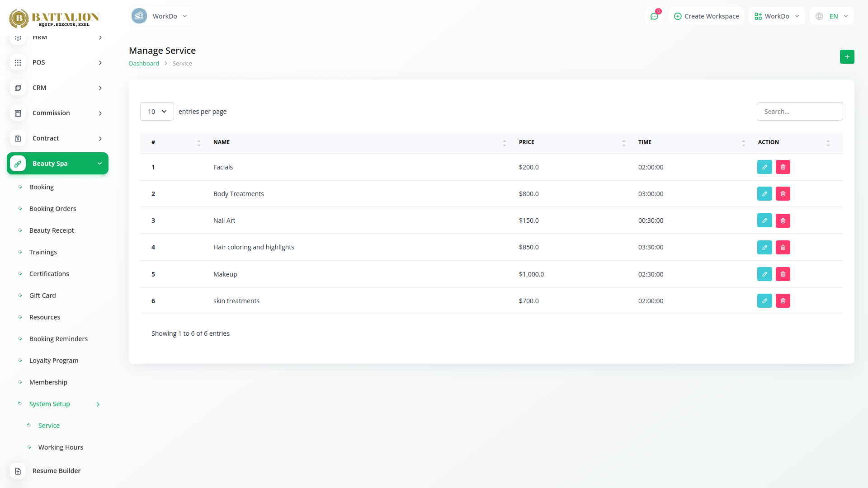Viewport: 868px width, 488px height.
Task: Open the chat messages icon
Action: [x=654, y=16]
